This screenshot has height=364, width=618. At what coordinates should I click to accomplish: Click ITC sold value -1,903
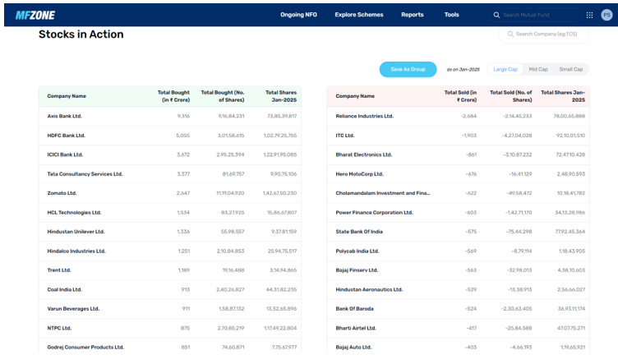pos(469,136)
